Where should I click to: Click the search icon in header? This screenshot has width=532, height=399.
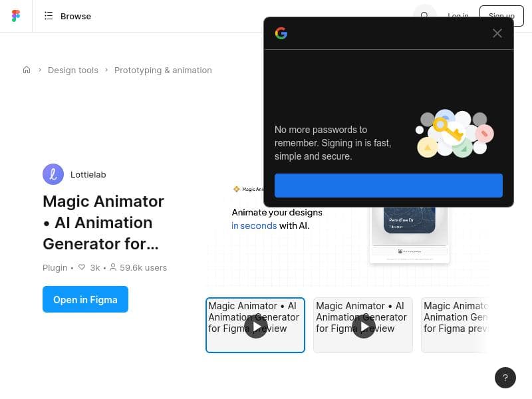pos(424,15)
